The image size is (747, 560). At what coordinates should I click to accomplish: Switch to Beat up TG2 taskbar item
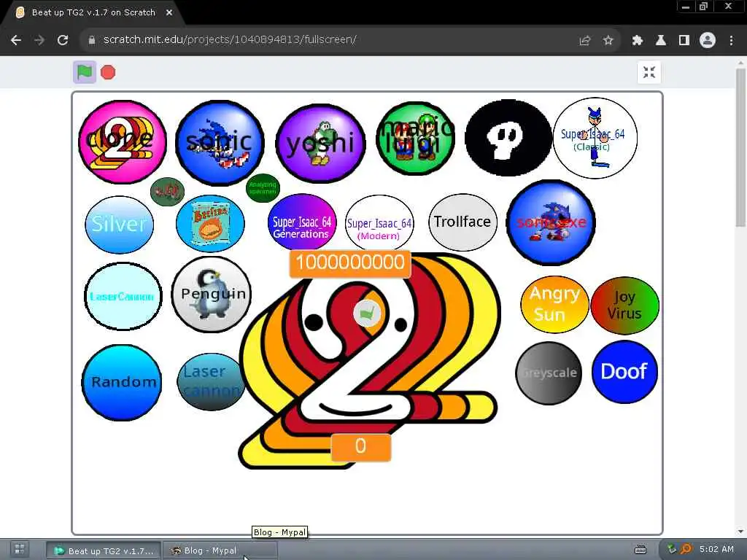pos(104,551)
